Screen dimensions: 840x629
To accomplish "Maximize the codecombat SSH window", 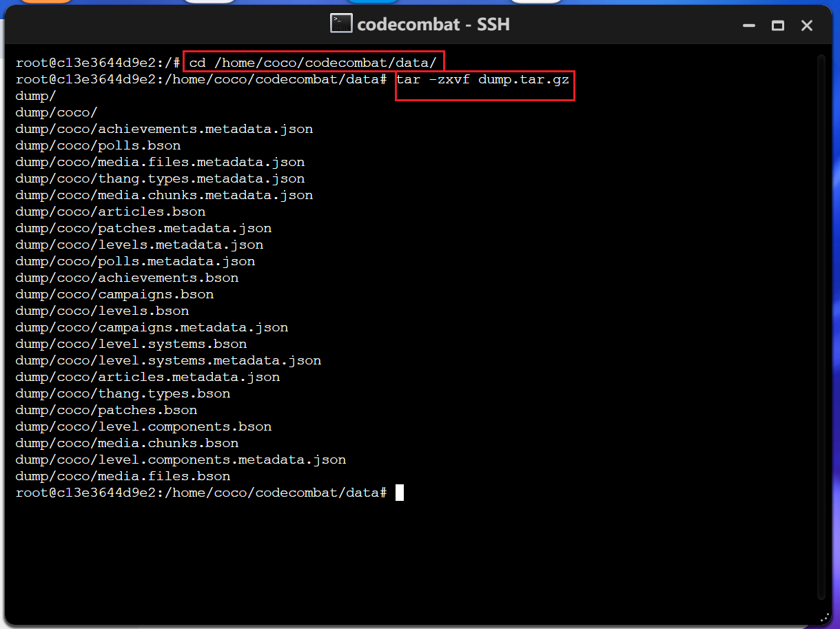I will tap(778, 25).
